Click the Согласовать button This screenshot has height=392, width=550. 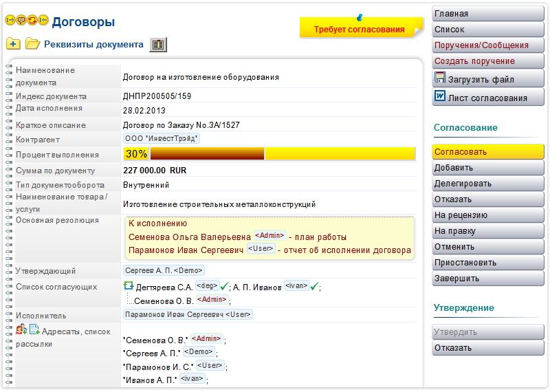pos(488,152)
